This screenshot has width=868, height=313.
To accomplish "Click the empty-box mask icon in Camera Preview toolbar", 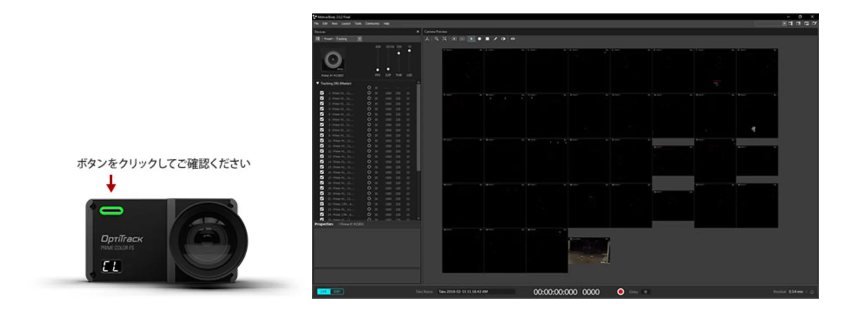I will [x=462, y=39].
